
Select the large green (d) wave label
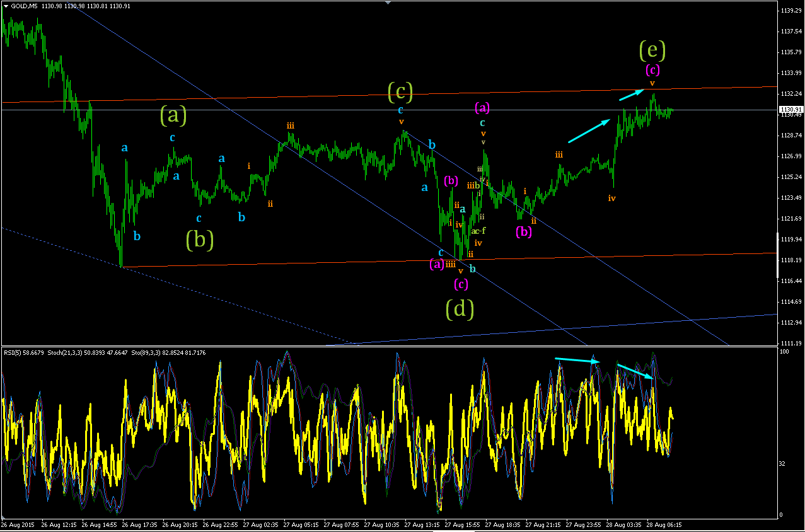(460, 309)
